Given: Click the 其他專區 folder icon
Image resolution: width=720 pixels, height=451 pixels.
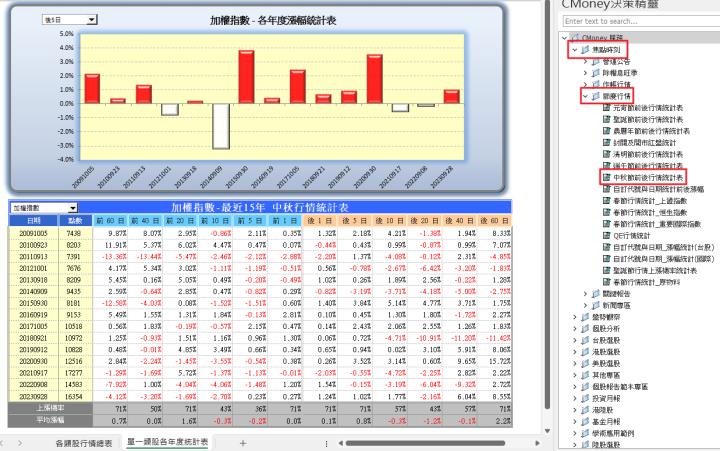Looking at the screenshot, I should [585, 375].
